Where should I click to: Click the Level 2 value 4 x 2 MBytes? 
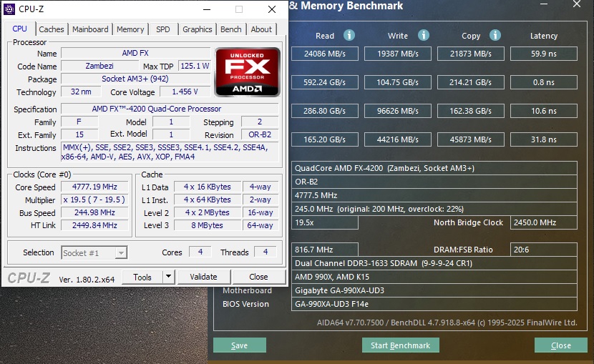(208, 212)
